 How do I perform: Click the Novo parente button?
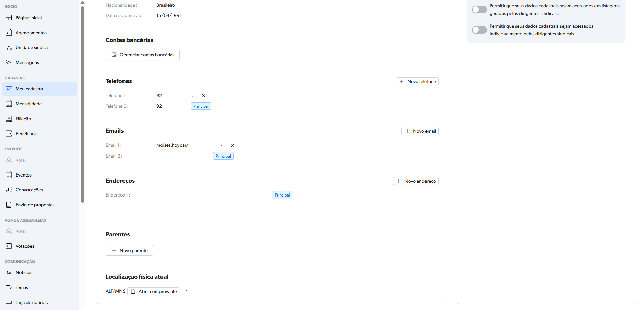(129, 250)
